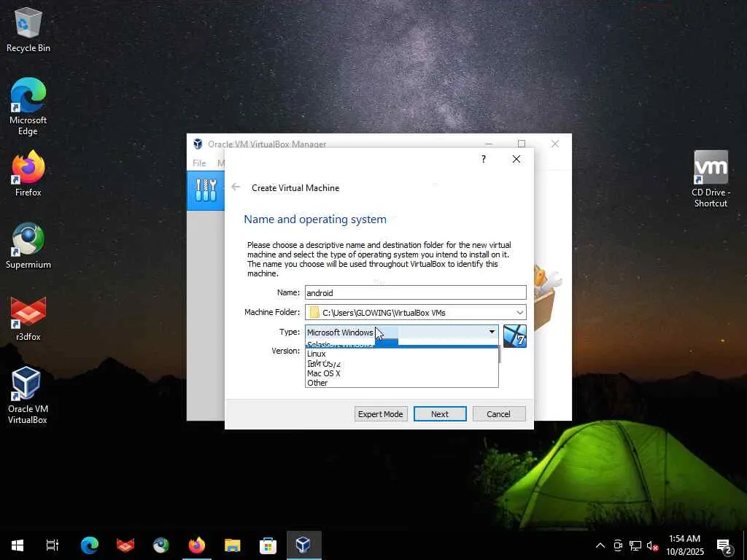Click the Microsoft Windows Type combo box
Viewport: 747px width, 560px height.
coord(402,332)
